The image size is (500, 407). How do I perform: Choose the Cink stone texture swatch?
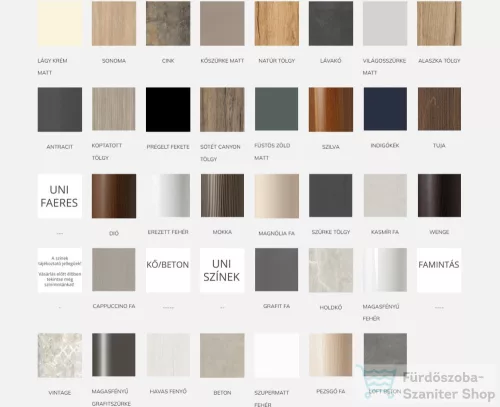pyautogui.click(x=168, y=23)
